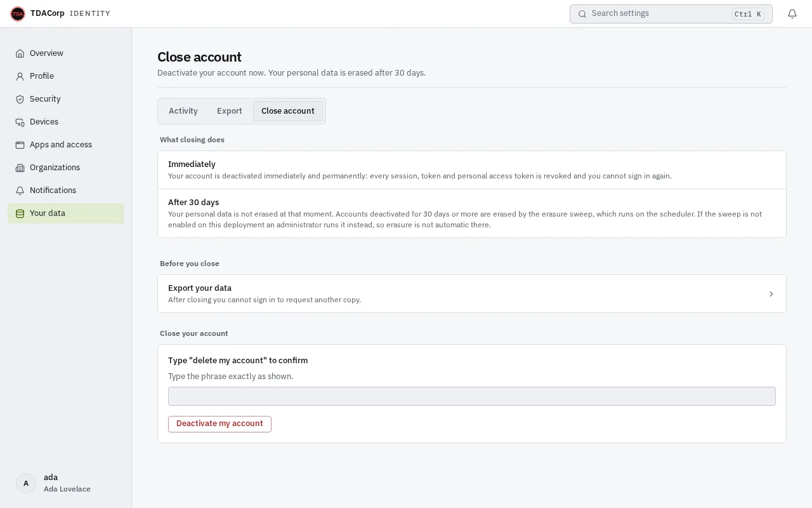Click the TDACorp IDENTITY brand text
The width and height of the screenshot is (812, 508).
(x=70, y=13)
